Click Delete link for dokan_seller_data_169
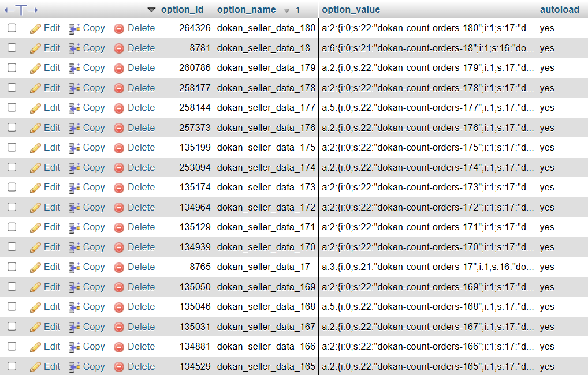The width and height of the screenshot is (588, 375). [142, 287]
